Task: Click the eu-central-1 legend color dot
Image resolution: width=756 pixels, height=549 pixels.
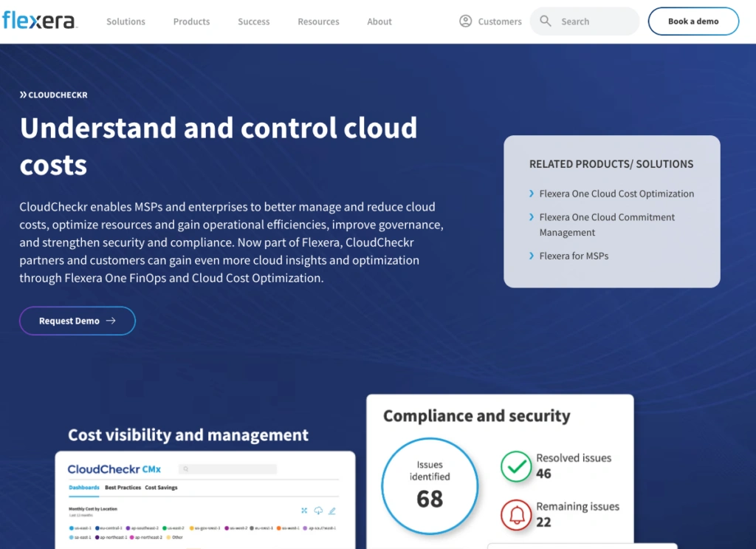Action: coord(97,528)
